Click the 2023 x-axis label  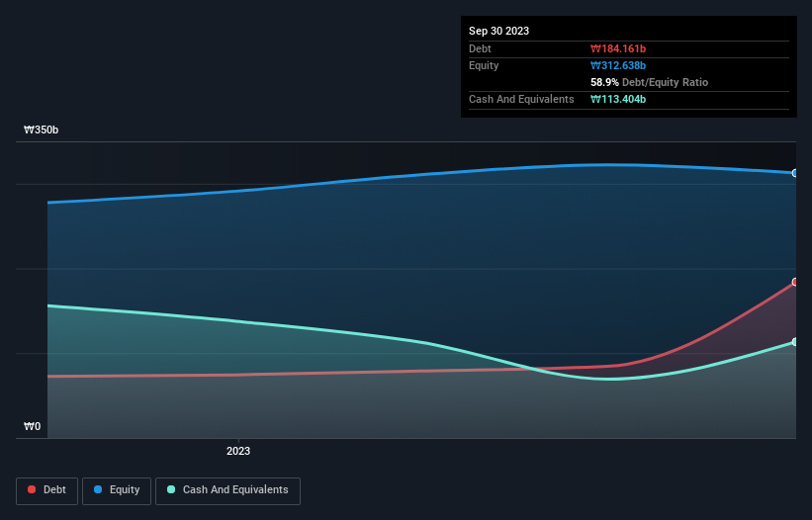[x=238, y=451]
